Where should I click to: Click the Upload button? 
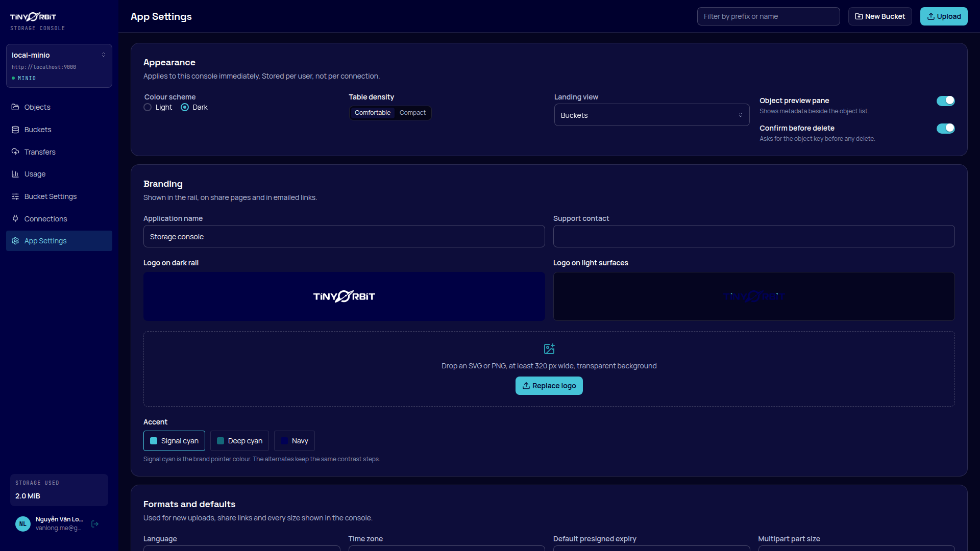(x=944, y=16)
